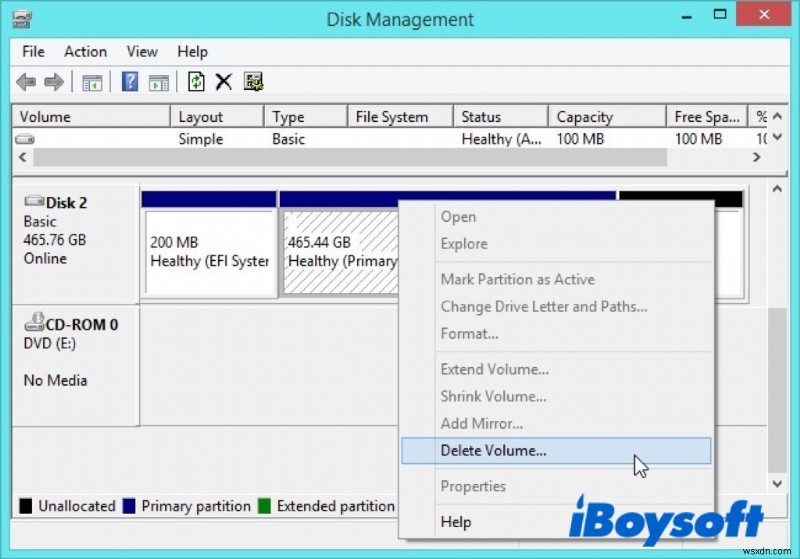Click Shrink Volume... menu entry
This screenshot has height=559, width=800.
[556, 396]
